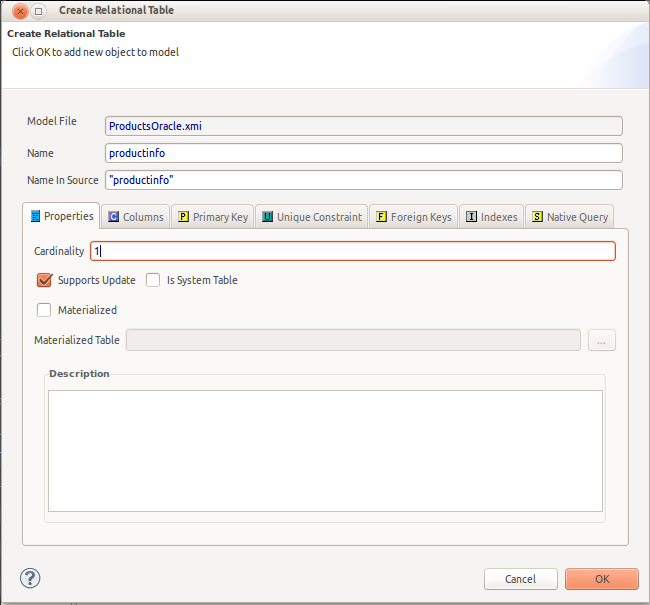650x605 pixels.
Task: Close the Create Relational Table dialog
Action: 20,11
